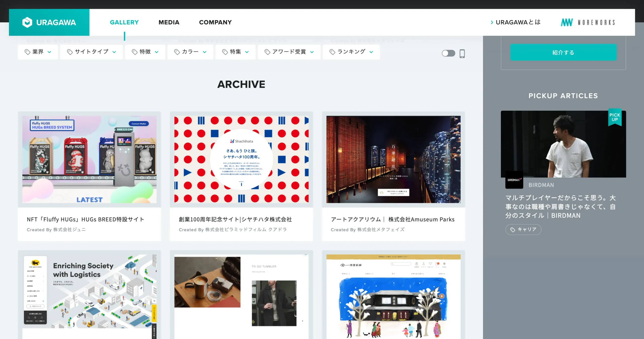The height and width of the screenshot is (339, 644).
Task: Open BIRDMAN pickup article photo
Action: click(x=563, y=144)
